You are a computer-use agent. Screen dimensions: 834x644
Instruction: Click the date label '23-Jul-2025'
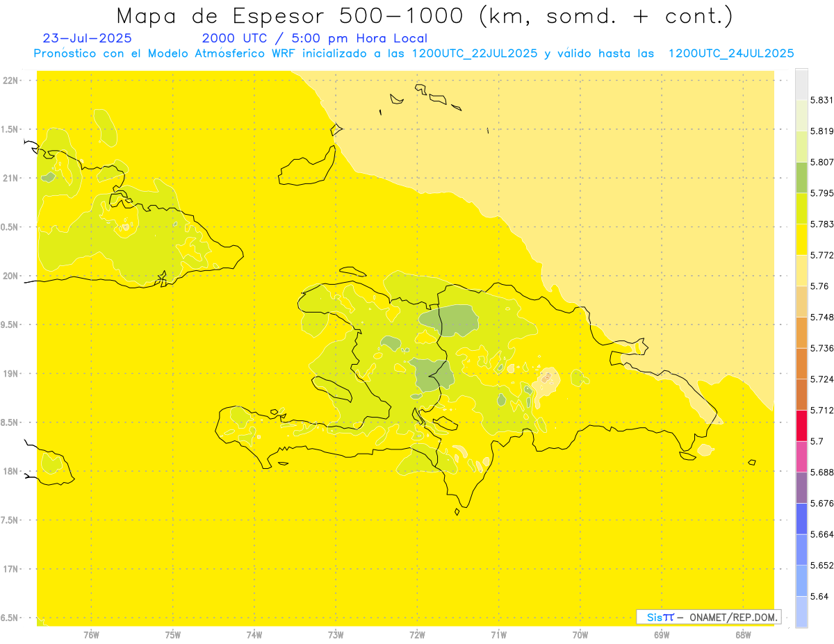[87, 38]
